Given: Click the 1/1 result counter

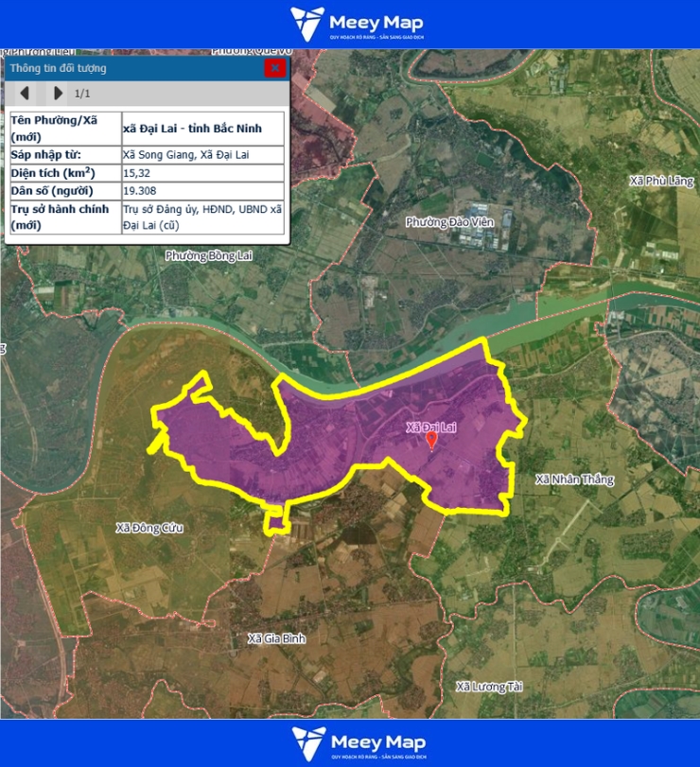Looking at the screenshot, I should pyautogui.click(x=82, y=94).
